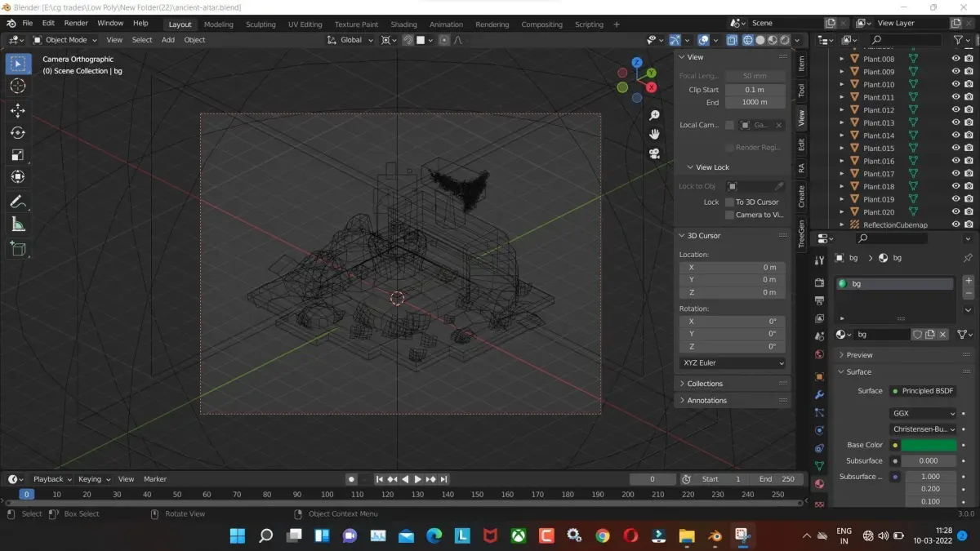The image size is (980, 551).
Task: Open the Object Data properties tab
Action: 819,466
